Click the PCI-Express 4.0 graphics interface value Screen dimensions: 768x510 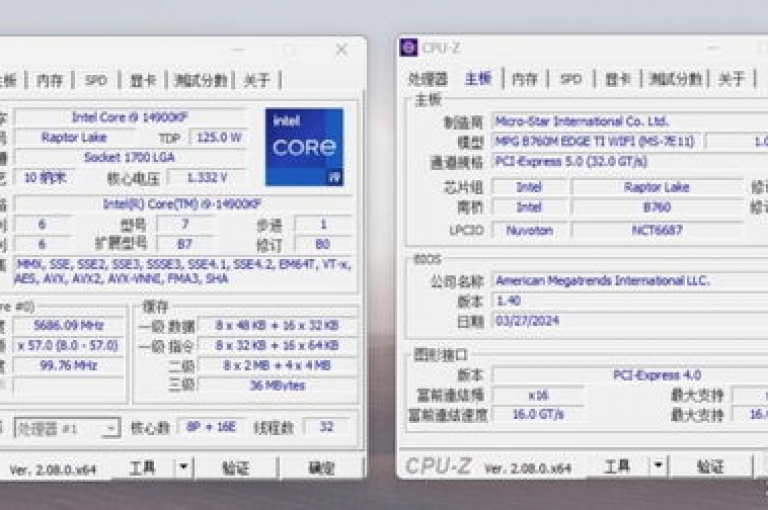coord(631,375)
